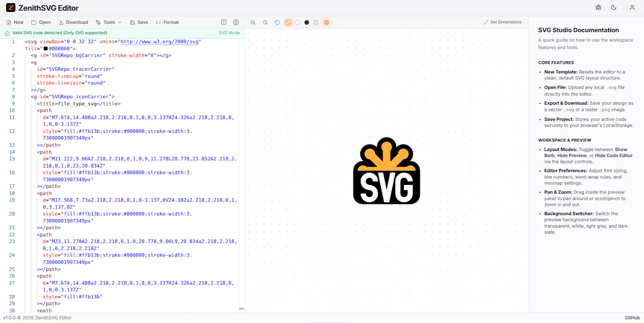The width and height of the screenshot is (644, 323).
Task: Click the stroke-linecap="round" line
Action: coord(70,76)
